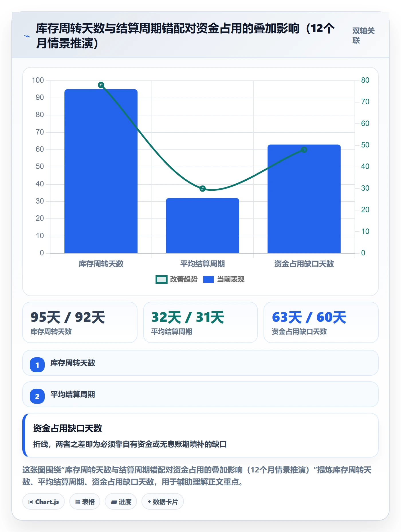Click the number 1 badge for 库存周转天数
Viewport: 401px width, 532px height.
37,365
